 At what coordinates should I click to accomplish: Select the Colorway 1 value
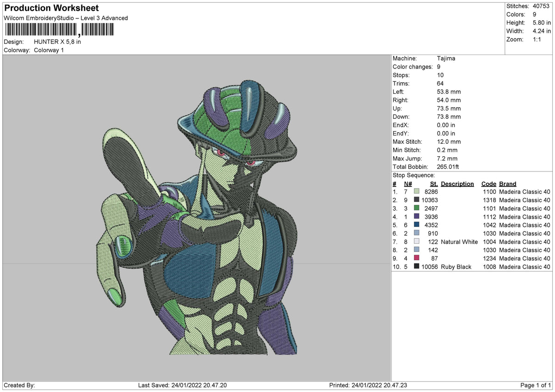click(49, 50)
